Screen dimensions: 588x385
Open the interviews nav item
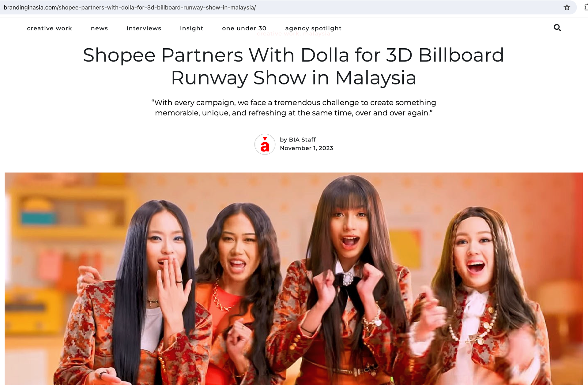coord(144,28)
